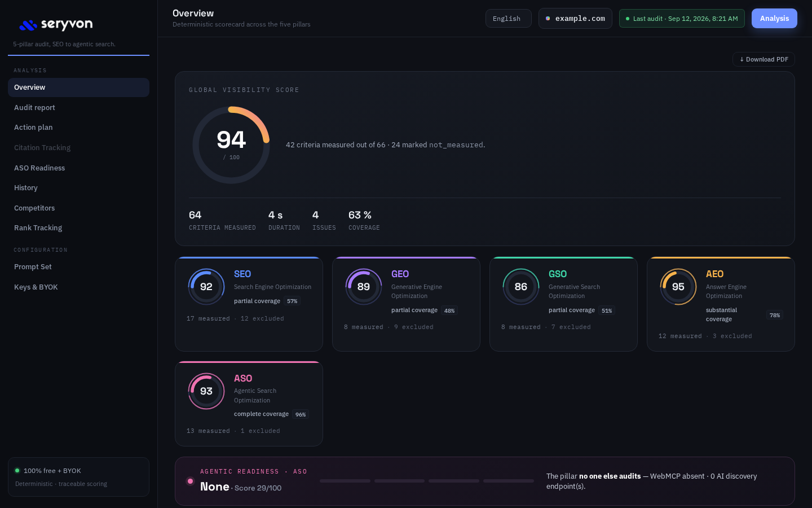The image size is (812, 508).
Task: Click the 64 criteria measured stat
Action: point(222,220)
